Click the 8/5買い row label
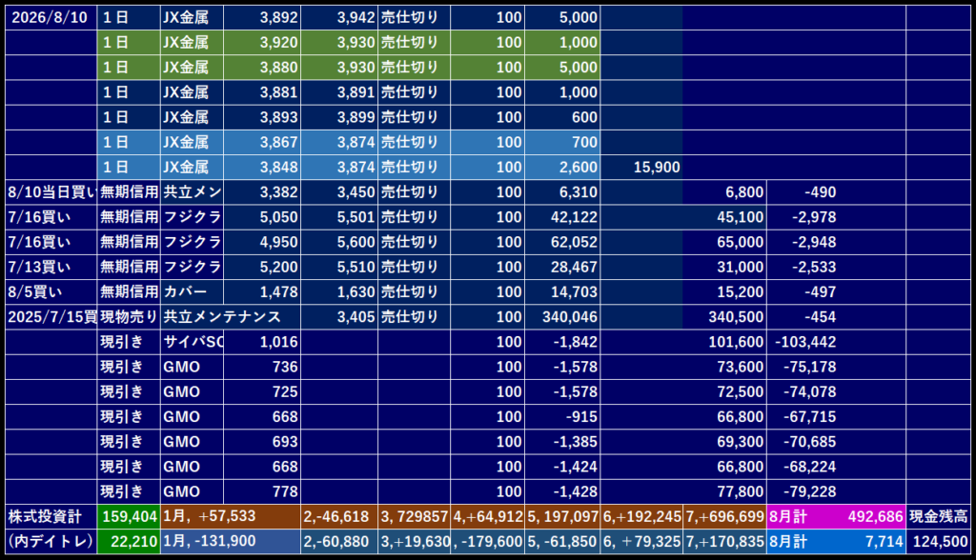 coord(51,291)
